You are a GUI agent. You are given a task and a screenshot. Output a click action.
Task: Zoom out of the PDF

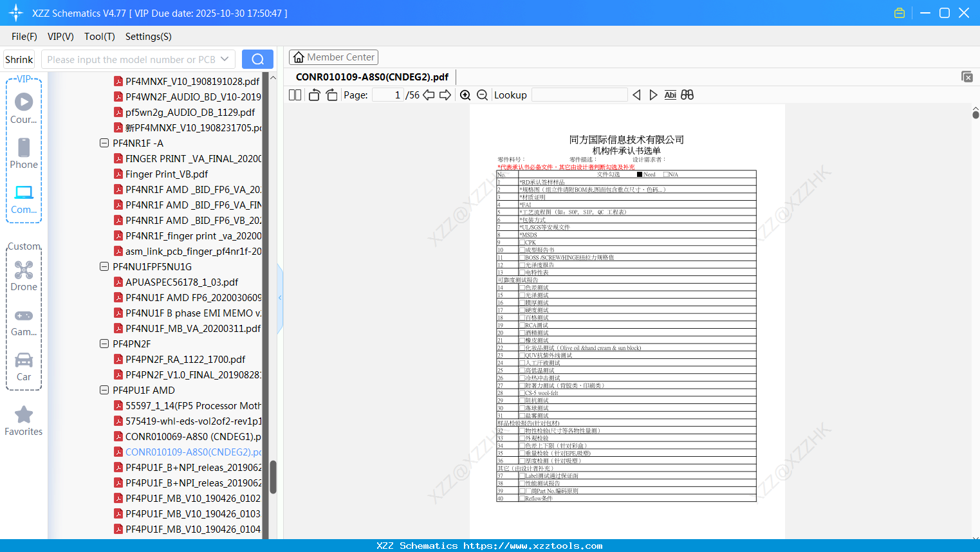point(482,95)
